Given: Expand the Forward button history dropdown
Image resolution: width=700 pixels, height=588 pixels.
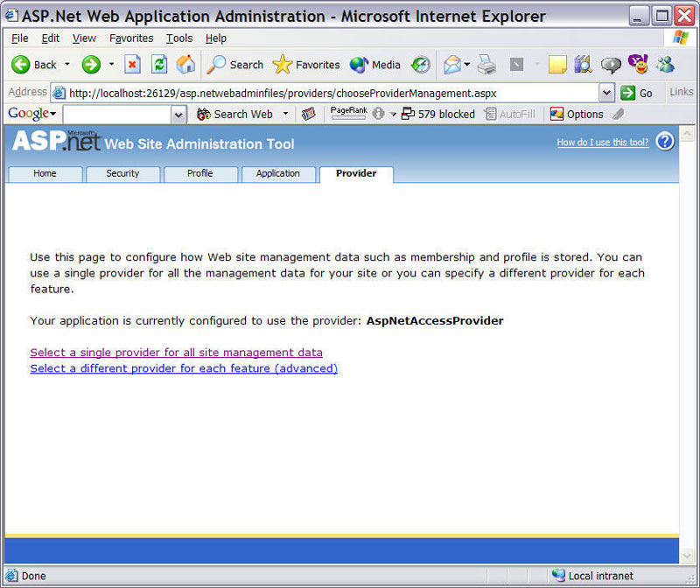Looking at the screenshot, I should pos(112,64).
